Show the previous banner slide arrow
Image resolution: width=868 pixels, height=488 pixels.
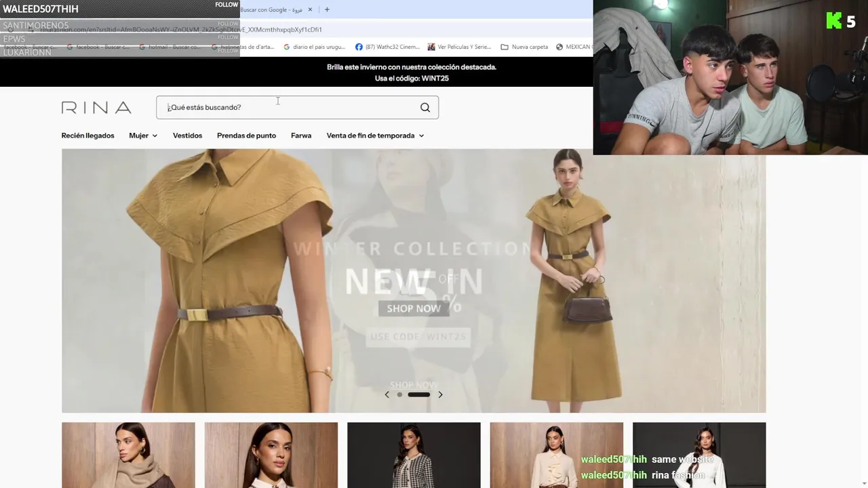387,394
